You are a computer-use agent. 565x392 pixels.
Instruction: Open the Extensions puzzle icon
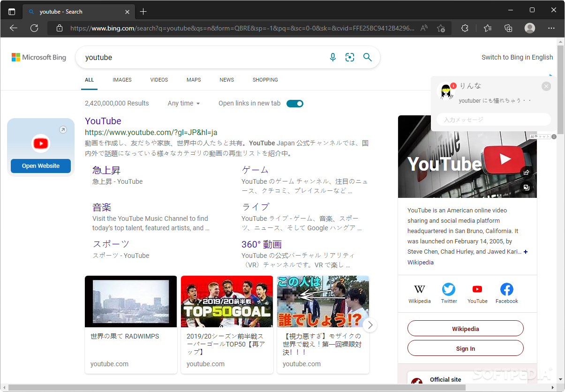(465, 28)
